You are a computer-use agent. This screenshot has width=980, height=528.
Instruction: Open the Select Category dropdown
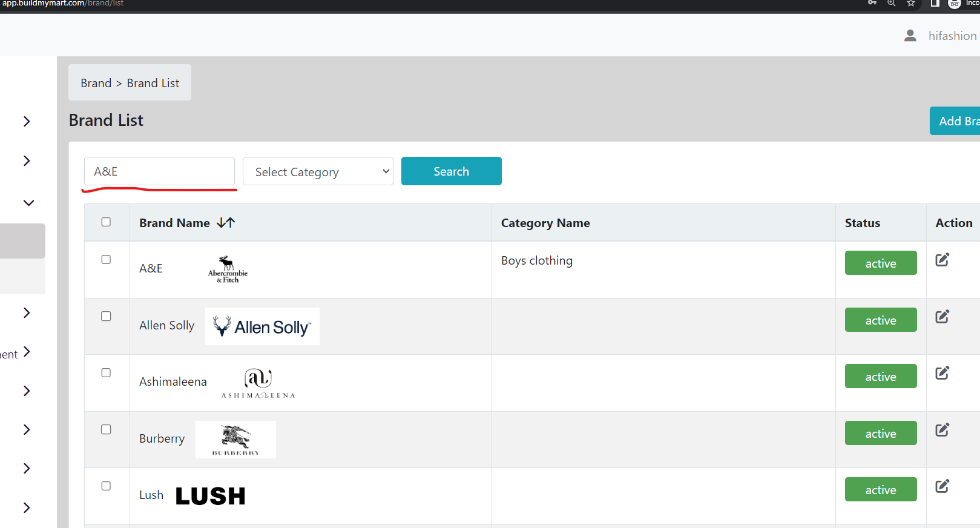click(x=318, y=171)
